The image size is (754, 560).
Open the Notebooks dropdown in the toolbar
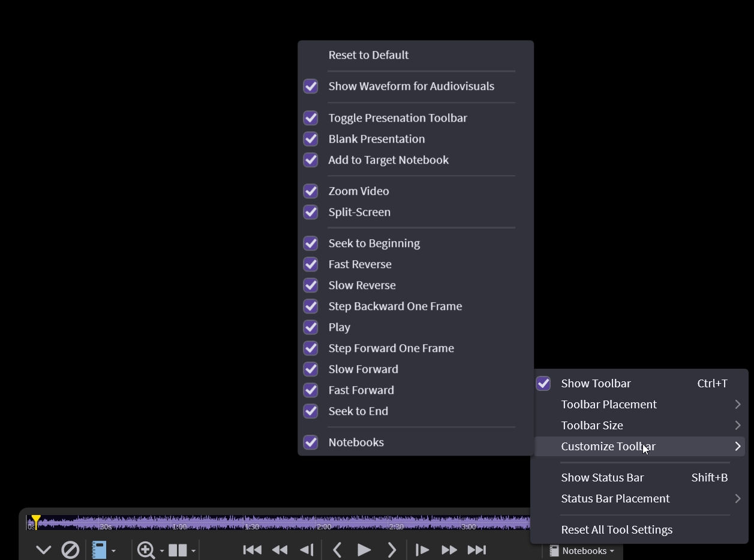point(582,551)
